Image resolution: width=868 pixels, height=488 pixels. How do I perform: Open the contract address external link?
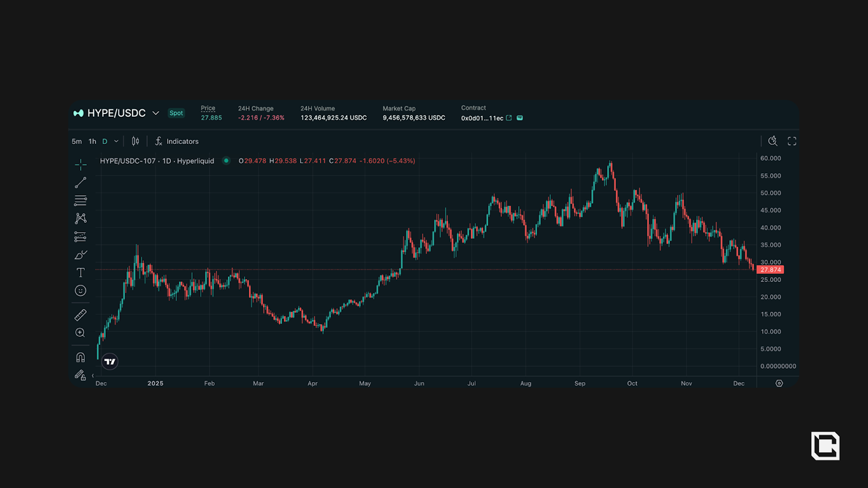point(509,118)
